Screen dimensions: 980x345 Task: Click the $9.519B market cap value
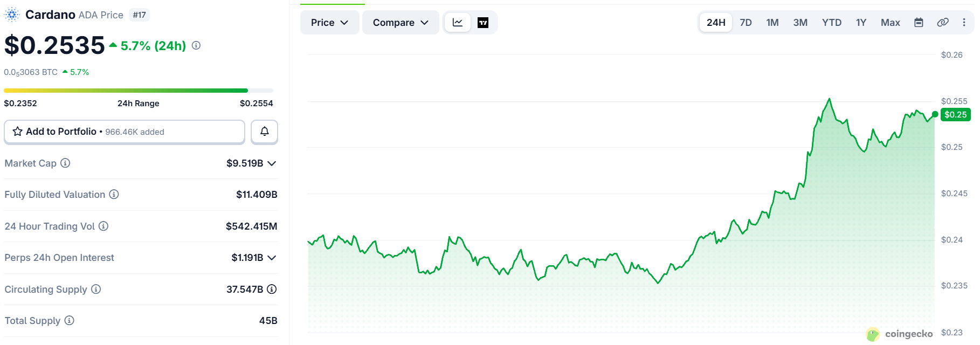(245, 163)
